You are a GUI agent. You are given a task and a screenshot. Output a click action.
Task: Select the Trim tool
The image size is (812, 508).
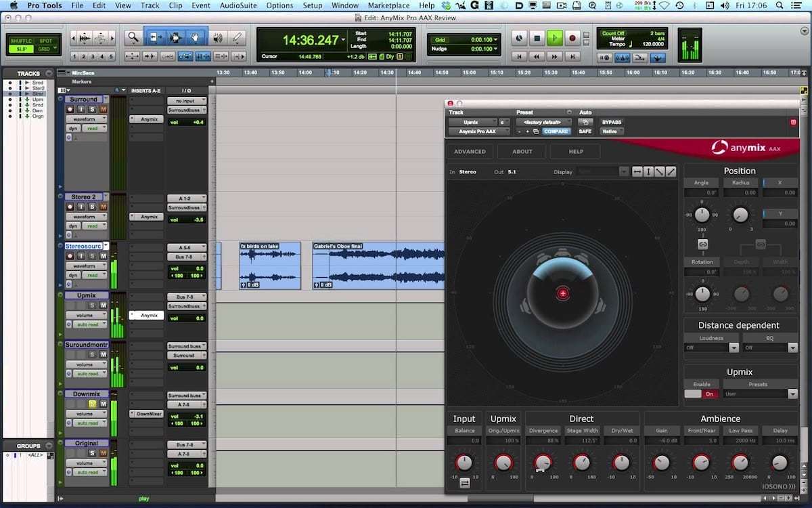[156, 38]
